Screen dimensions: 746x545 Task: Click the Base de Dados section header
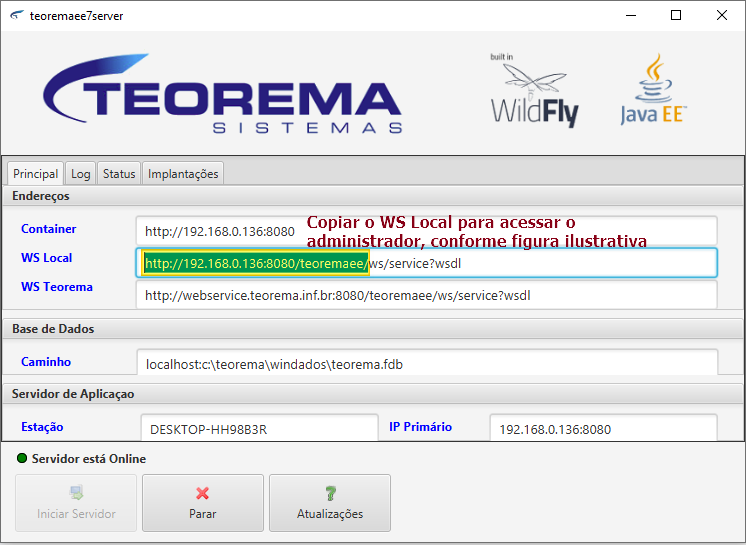(373, 329)
